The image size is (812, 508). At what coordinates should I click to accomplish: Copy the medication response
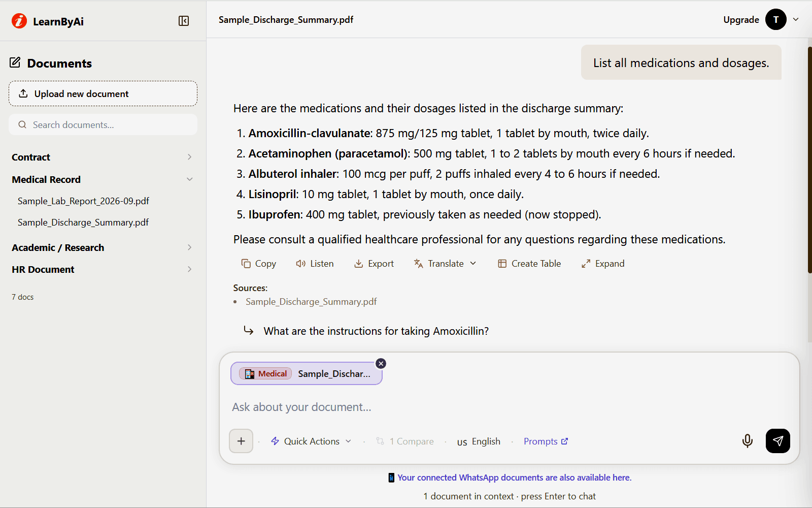[258, 263]
